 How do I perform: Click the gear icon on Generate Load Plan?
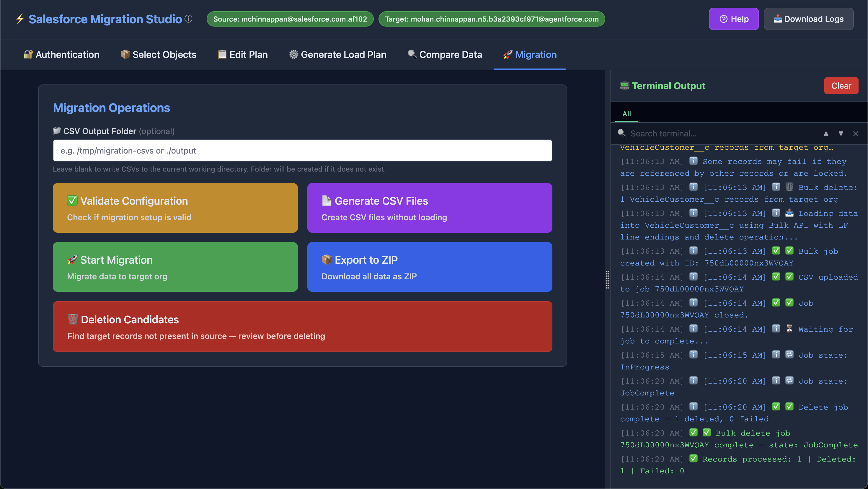(x=293, y=54)
